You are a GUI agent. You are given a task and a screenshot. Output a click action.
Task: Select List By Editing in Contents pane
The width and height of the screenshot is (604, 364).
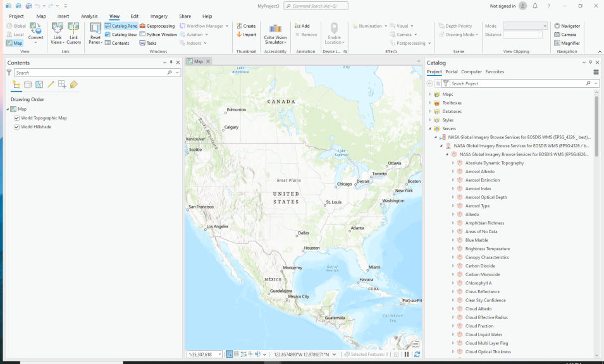pos(50,83)
